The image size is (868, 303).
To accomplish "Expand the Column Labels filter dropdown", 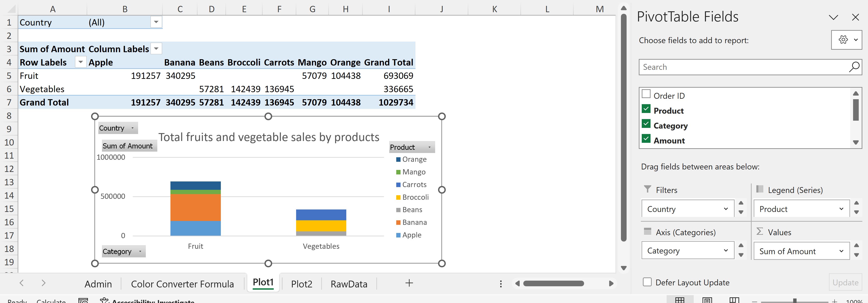I will coord(156,49).
